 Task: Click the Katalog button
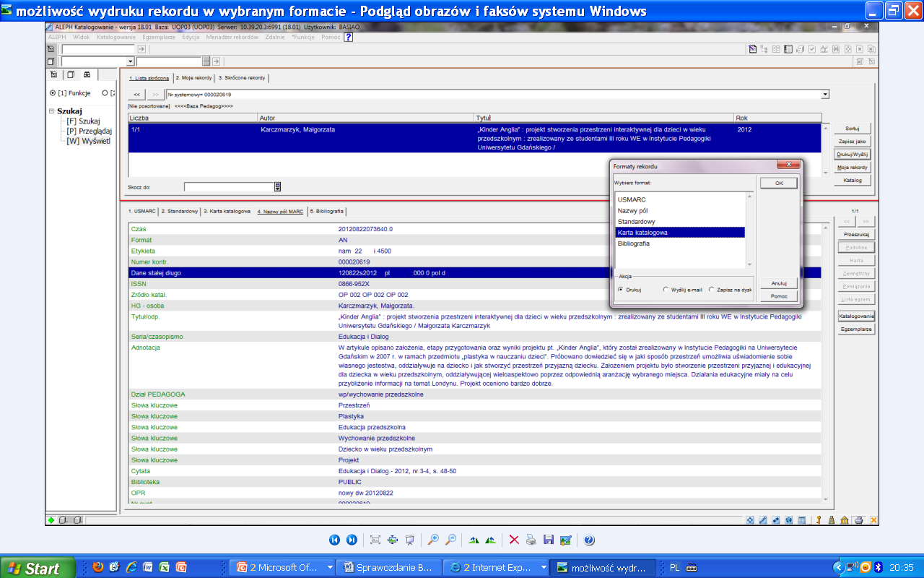pyautogui.click(x=853, y=180)
